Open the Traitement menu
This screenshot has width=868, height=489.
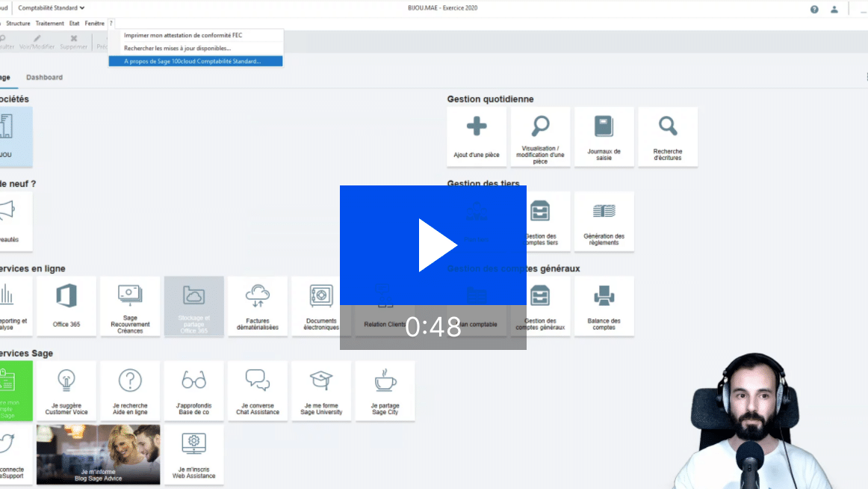pyautogui.click(x=50, y=23)
